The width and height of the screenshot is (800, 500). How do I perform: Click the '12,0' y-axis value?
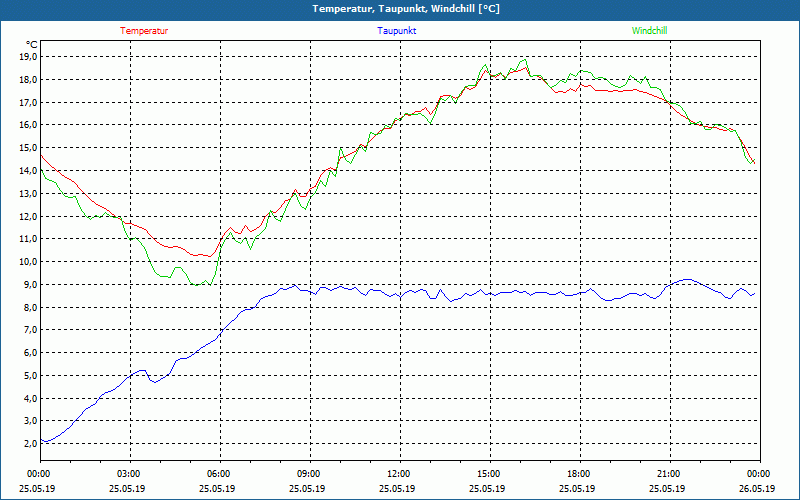click(x=29, y=216)
